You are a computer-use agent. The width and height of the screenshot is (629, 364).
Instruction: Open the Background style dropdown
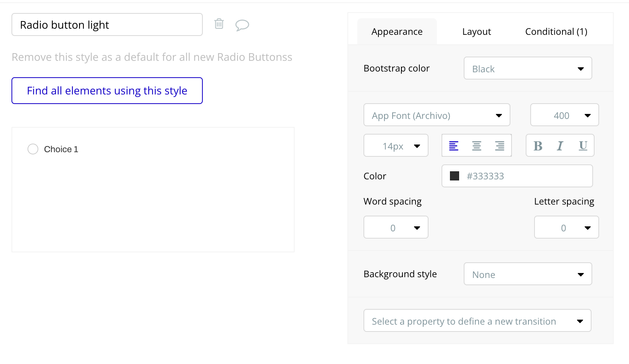[528, 274]
